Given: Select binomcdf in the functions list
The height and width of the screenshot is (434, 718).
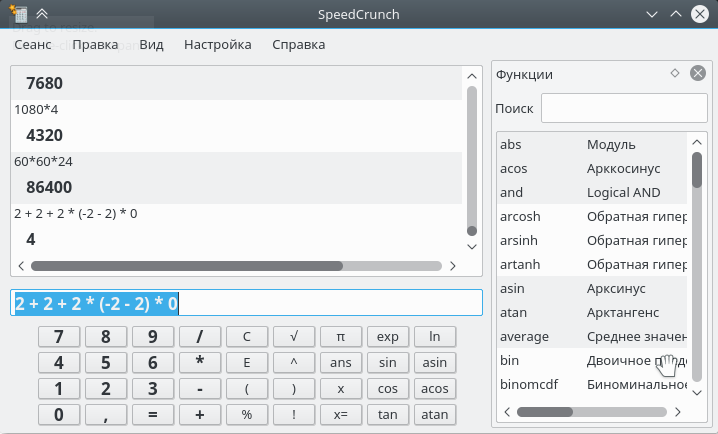Looking at the screenshot, I should pos(592,384).
